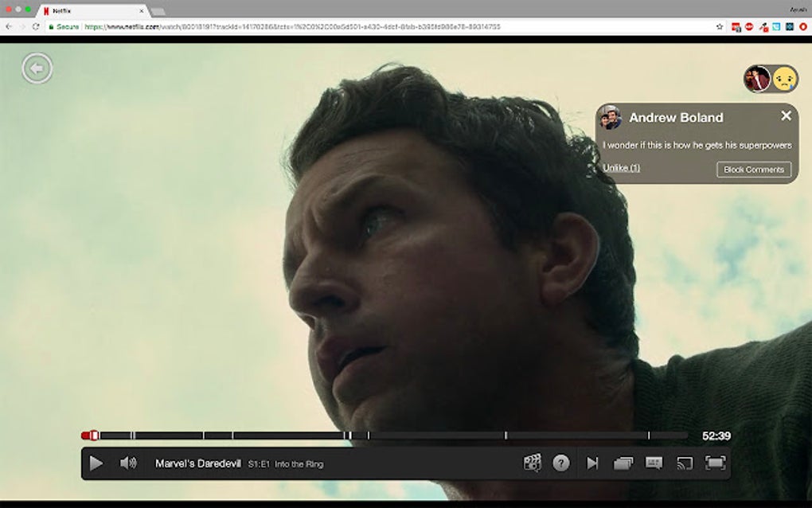812x508 pixels.
Task: Open the episodes list icon
Action: click(623, 463)
